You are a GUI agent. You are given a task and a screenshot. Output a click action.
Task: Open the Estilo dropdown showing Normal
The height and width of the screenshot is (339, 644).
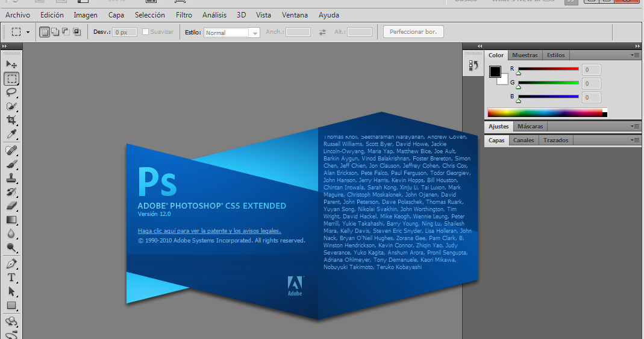click(x=232, y=33)
